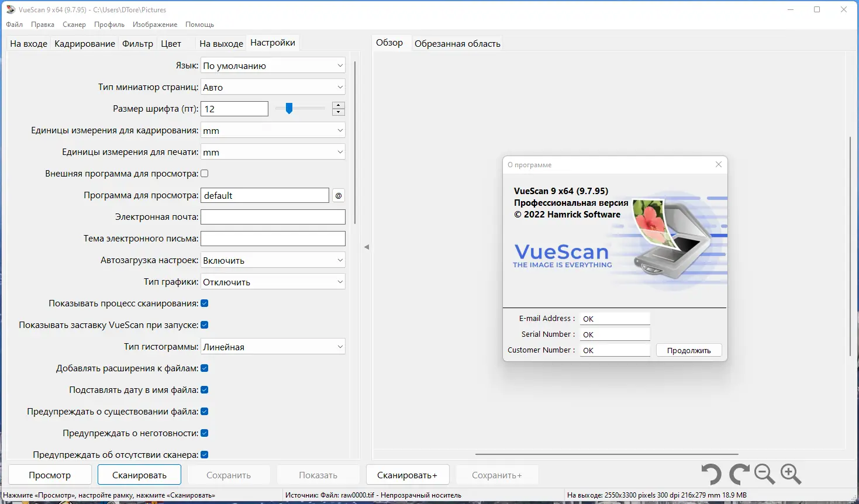859x504 pixels.
Task: Enable external viewer program checkbox
Action: pyautogui.click(x=204, y=173)
